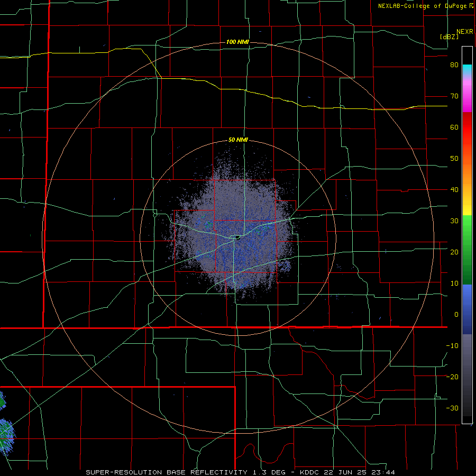The width and height of the screenshot is (476, 476).
Task: Click the Super-Resolution Base Reflectivity caption
Action: 167,472
